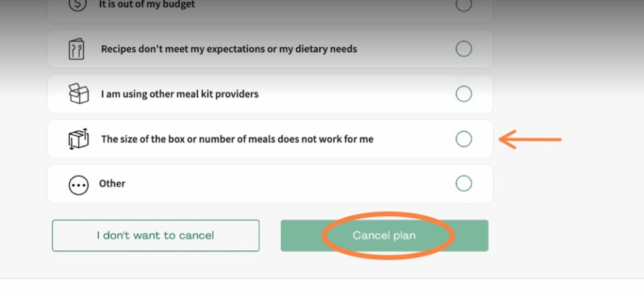Select the radio button for box size reason
The width and height of the screenshot is (644, 300).
click(464, 139)
